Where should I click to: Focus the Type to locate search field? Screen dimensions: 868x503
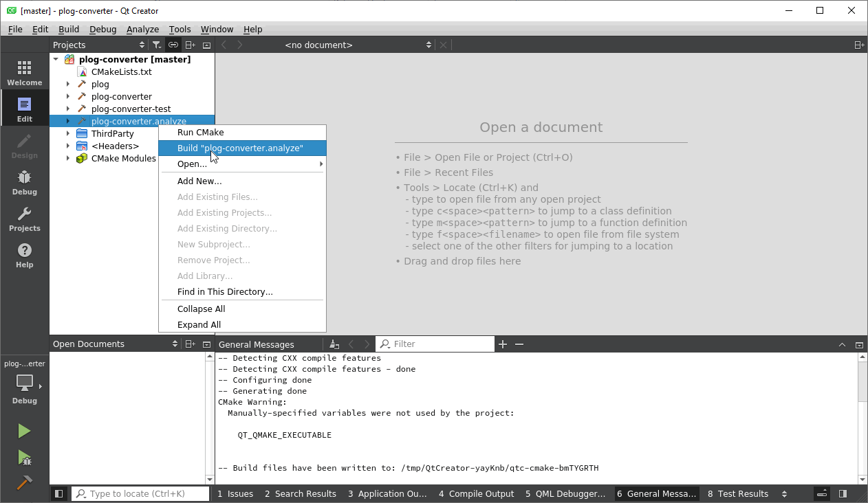[140, 493]
